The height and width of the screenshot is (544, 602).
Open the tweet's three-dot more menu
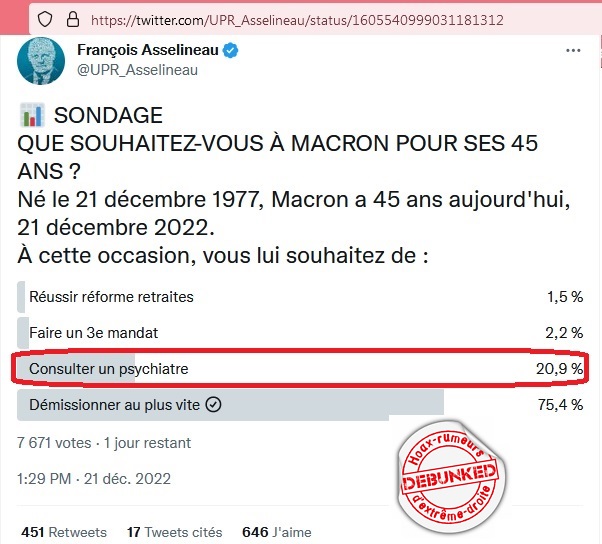(572, 51)
